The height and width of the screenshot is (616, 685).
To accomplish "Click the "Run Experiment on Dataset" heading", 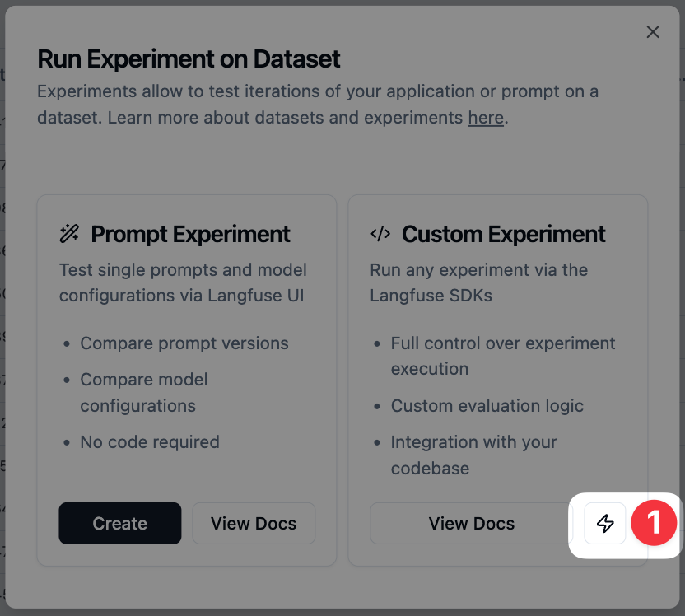I will tap(189, 59).
